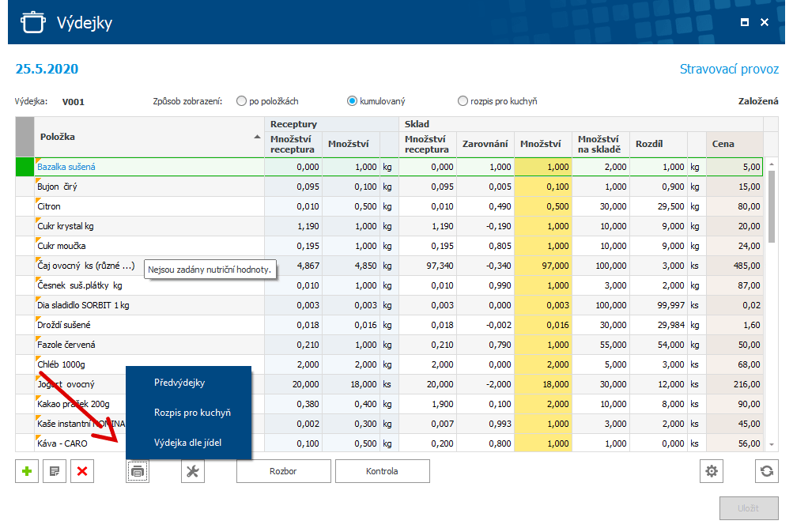Select the Citron row
Screen dimensions: 793x532
[x=390, y=206]
